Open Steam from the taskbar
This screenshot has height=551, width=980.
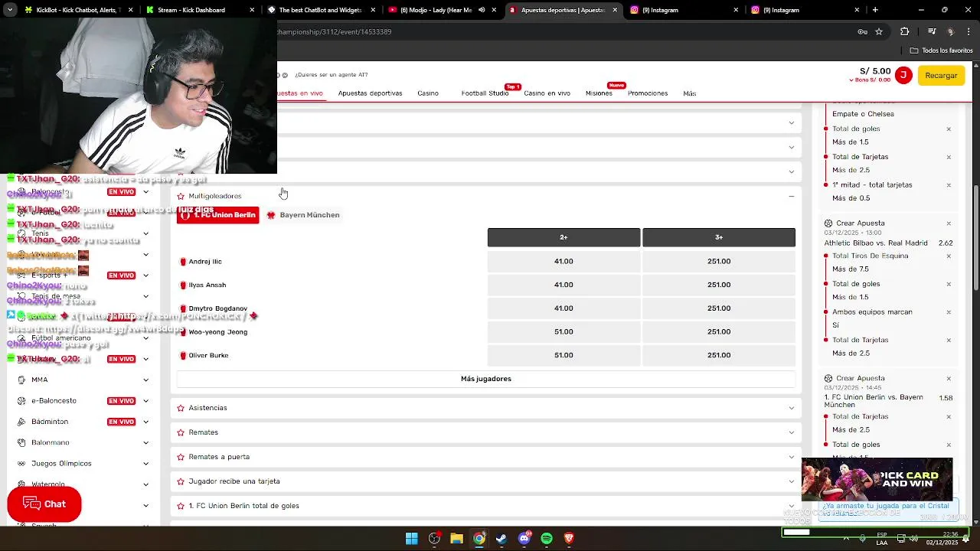pyautogui.click(x=501, y=539)
